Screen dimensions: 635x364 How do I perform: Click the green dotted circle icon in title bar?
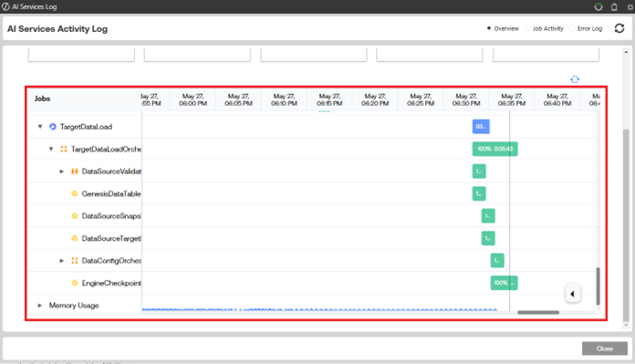click(x=599, y=7)
